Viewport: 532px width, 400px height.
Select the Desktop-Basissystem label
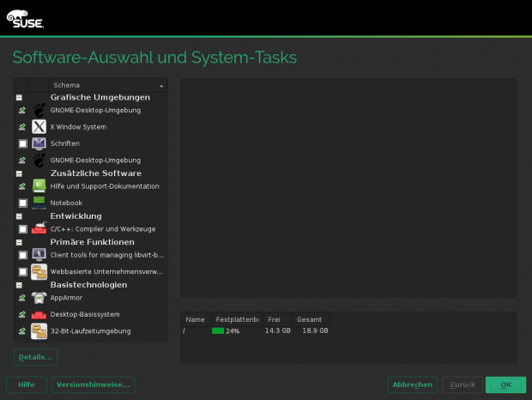pyautogui.click(x=85, y=314)
